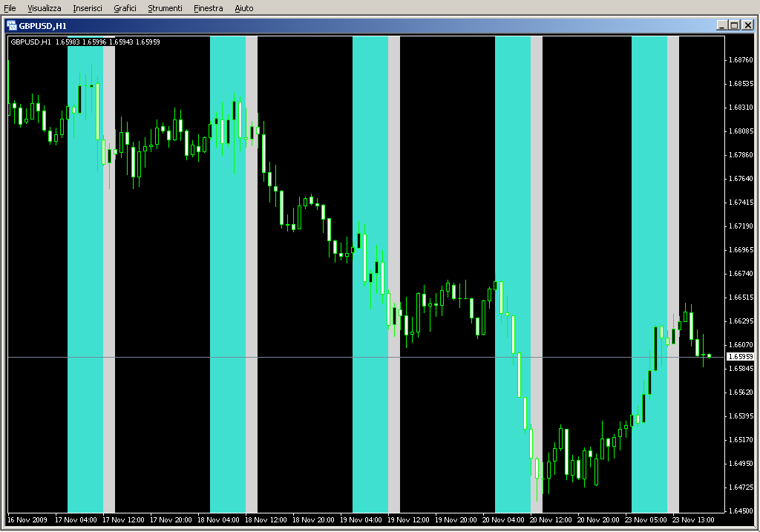The image size is (760, 532).
Task: Maximize the GBPUSD,H1 chart window
Action: click(x=734, y=25)
